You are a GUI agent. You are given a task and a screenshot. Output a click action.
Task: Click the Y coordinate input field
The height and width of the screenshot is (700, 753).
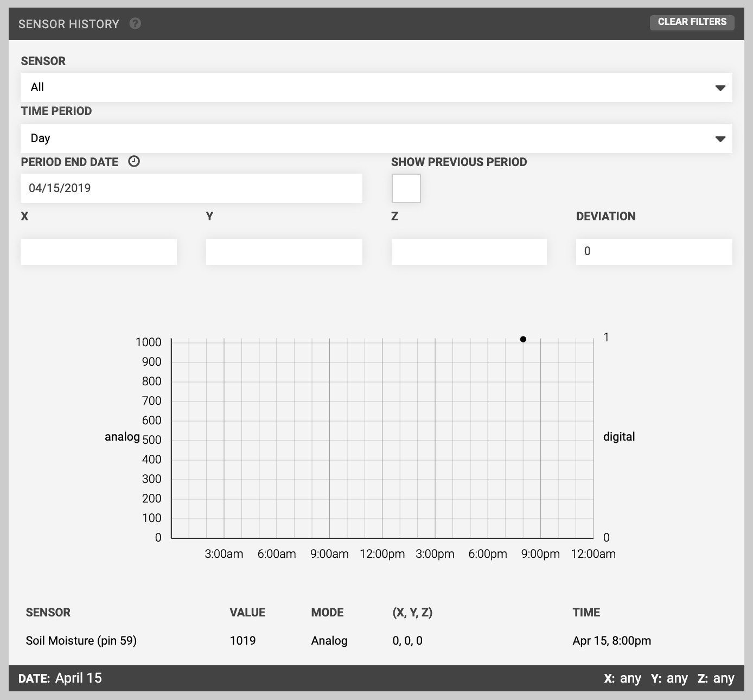point(284,252)
